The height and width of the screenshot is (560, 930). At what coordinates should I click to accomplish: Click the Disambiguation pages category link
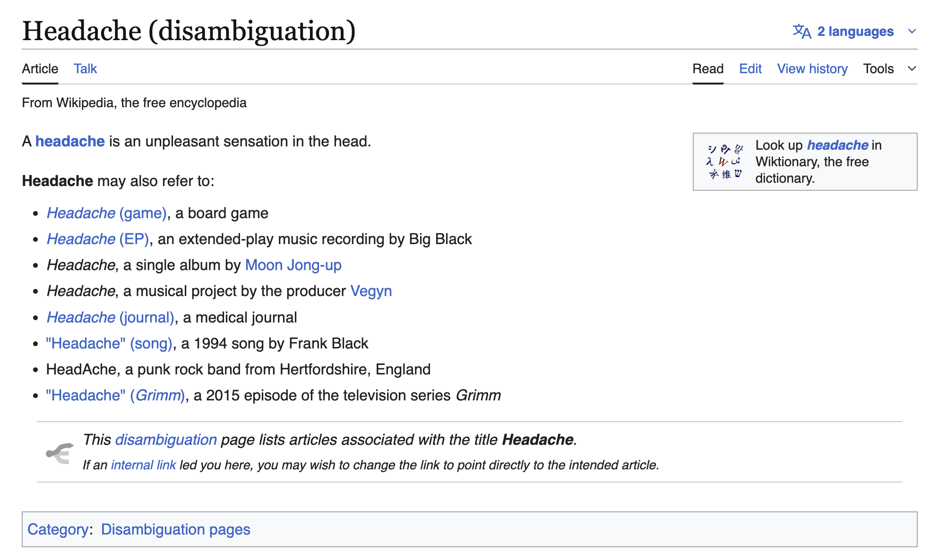pos(175,529)
